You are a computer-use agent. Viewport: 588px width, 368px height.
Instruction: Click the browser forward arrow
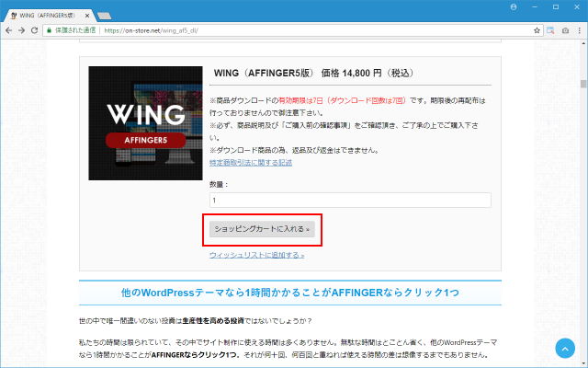click(21, 30)
